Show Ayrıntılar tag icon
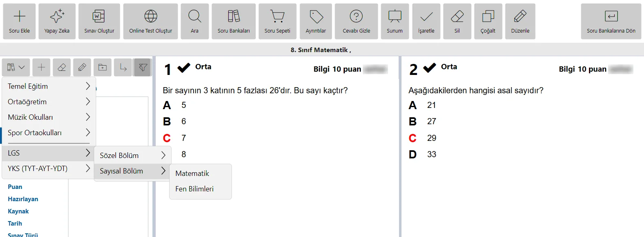Screen dimensions: 644x237 pos(316,17)
